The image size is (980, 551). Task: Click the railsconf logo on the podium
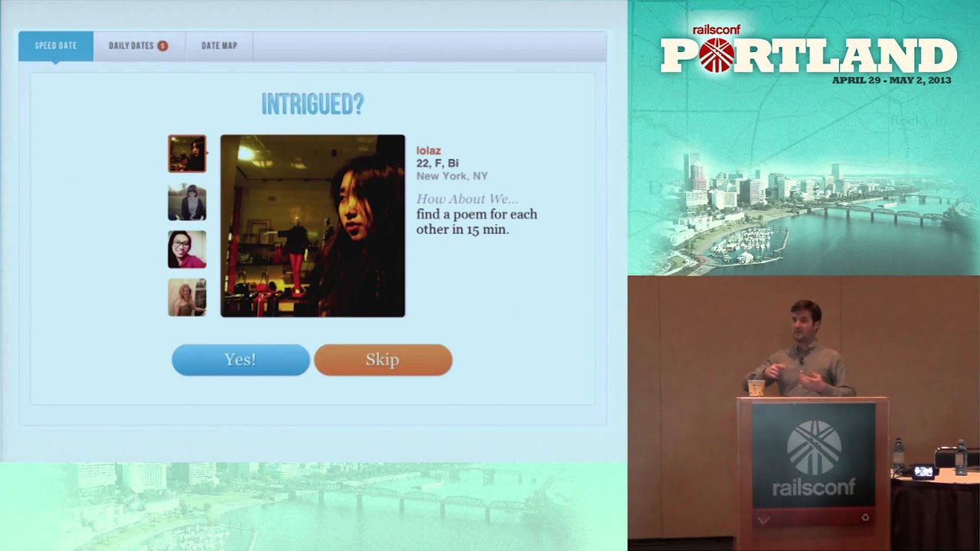813,458
